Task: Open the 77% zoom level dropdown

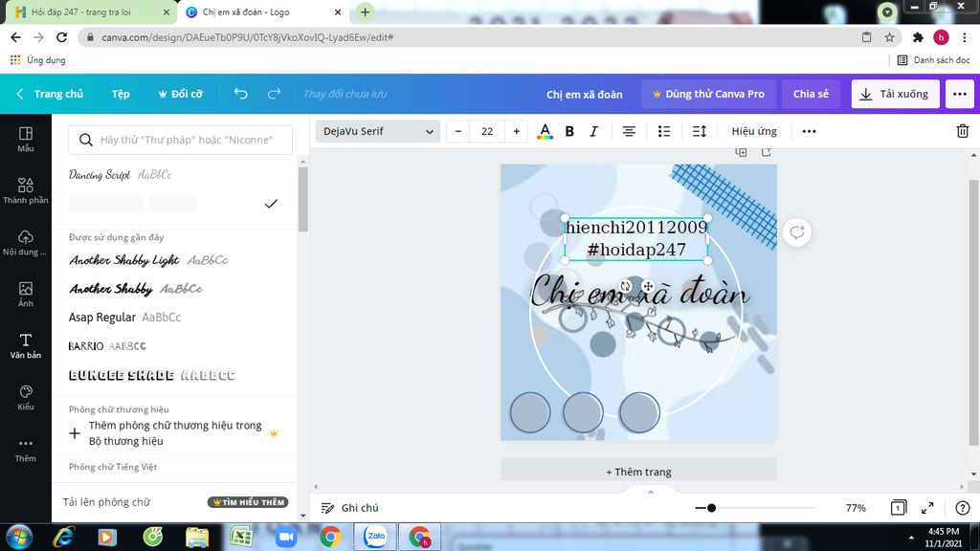Action: coord(856,508)
